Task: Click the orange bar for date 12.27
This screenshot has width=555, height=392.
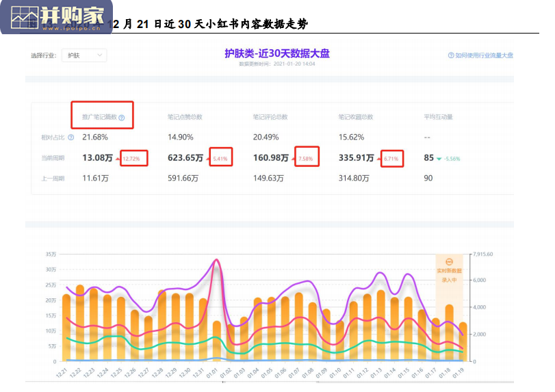Action: coord(149,339)
